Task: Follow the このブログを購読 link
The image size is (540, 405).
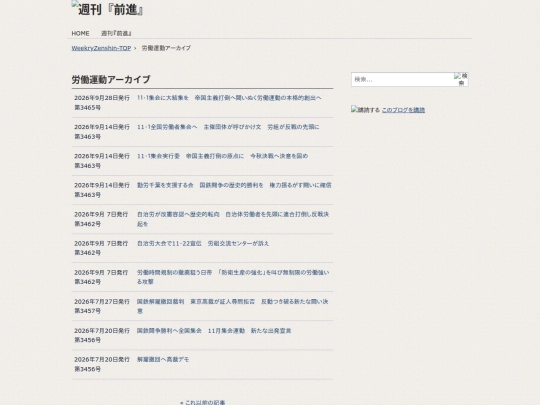Action: pyautogui.click(x=403, y=110)
